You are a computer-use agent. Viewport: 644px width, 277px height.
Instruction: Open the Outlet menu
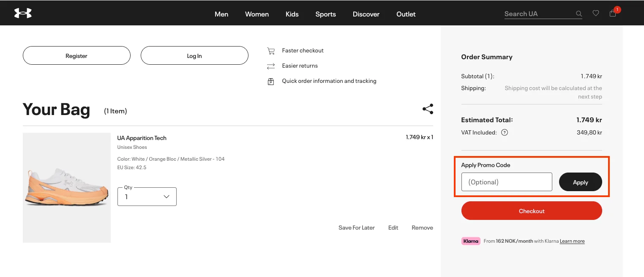click(406, 14)
